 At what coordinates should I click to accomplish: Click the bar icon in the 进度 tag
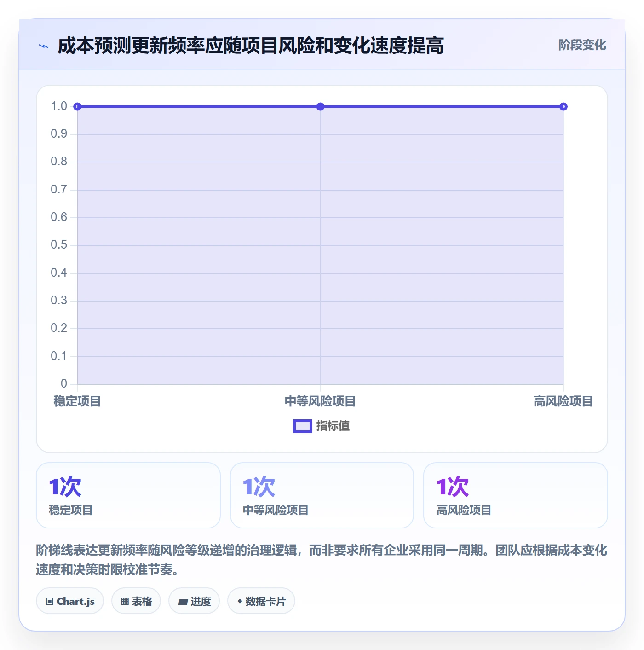pos(183,602)
